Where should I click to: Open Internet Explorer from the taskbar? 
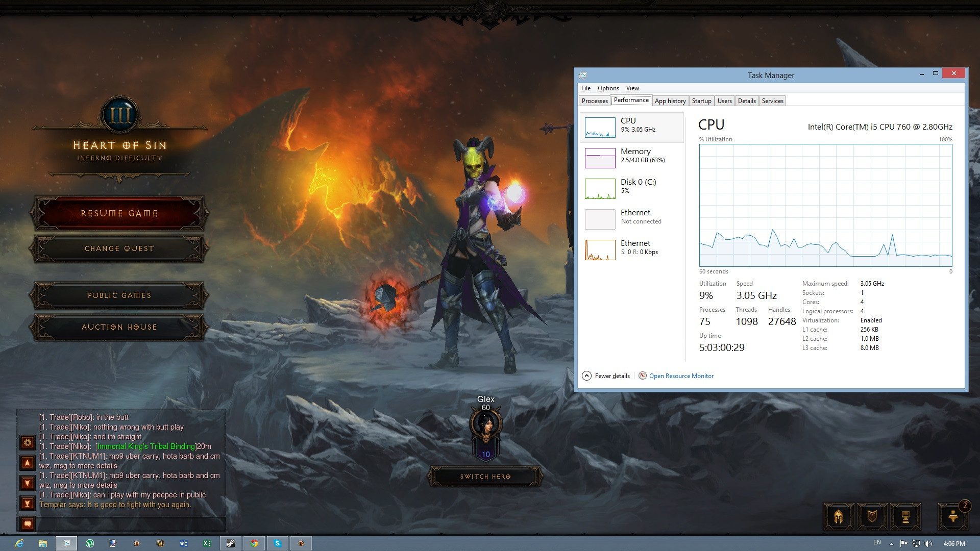[19, 543]
